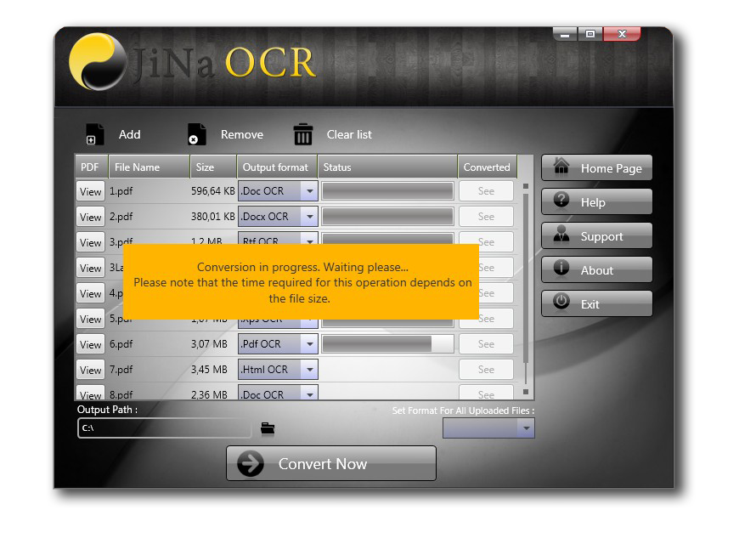Click the file list vertical scrollbar
The height and width of the screenshot is (538, 756).
point(526,277)
